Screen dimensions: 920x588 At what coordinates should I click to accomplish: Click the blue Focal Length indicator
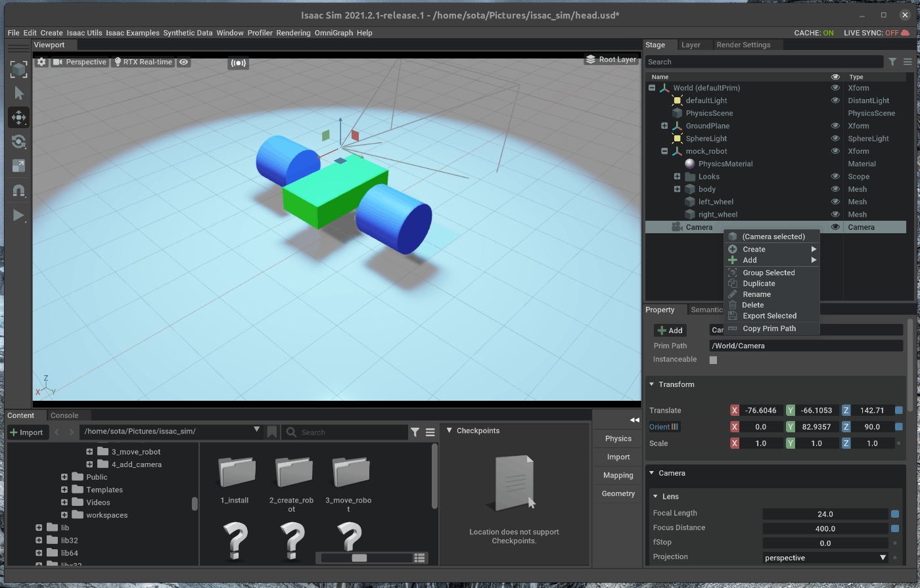pos(895,514)
